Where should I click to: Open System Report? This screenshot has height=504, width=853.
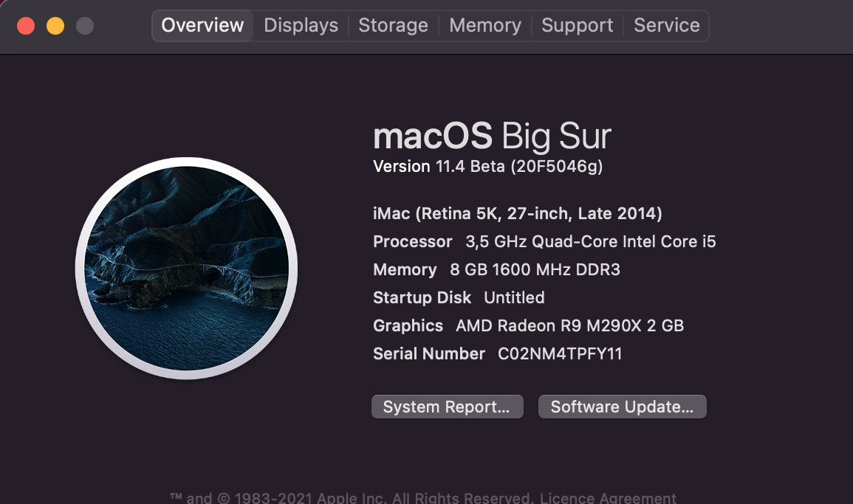tap(447, 407)
